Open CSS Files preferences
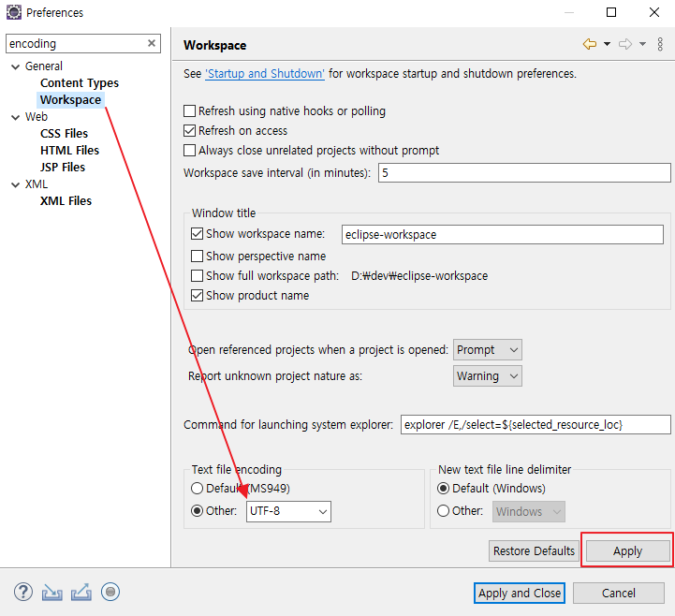 point(64,134)
